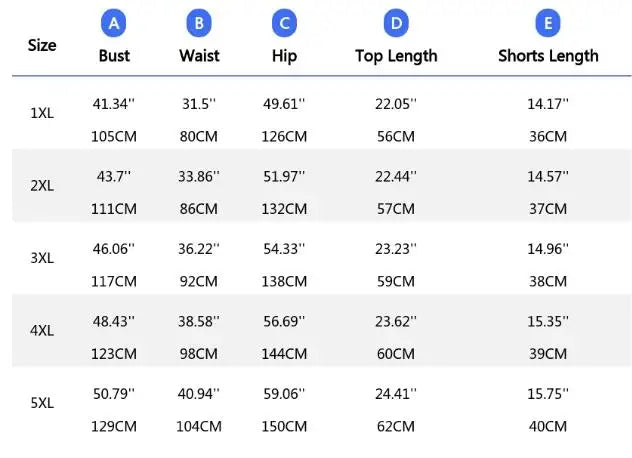Screen dimensions: 632x458
Task: Select the Size column header
Action: (x=42, y=45)
